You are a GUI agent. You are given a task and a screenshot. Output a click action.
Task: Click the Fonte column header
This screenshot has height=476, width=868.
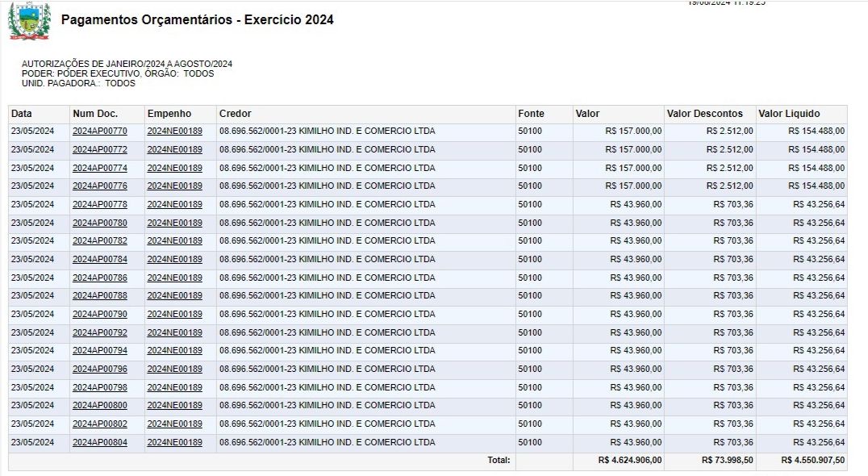pyautogui.click(x=531, y=114)
